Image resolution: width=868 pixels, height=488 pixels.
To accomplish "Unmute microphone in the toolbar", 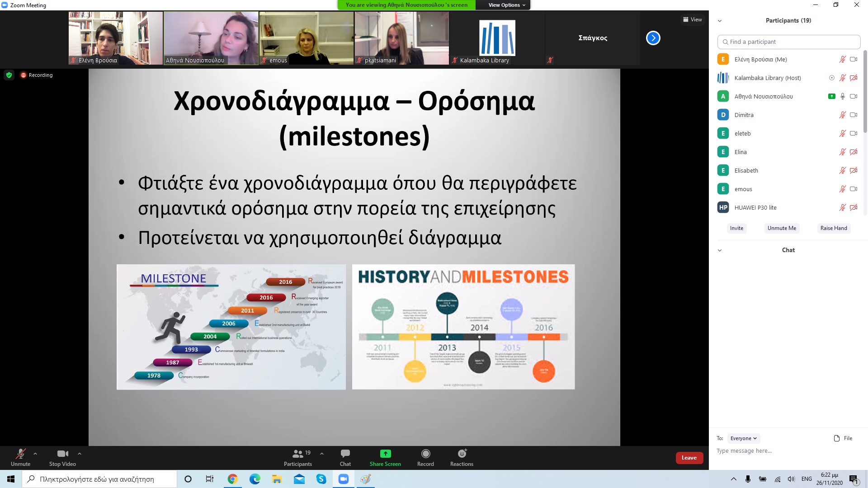I will pyautogui.click(x=20, y=454).
